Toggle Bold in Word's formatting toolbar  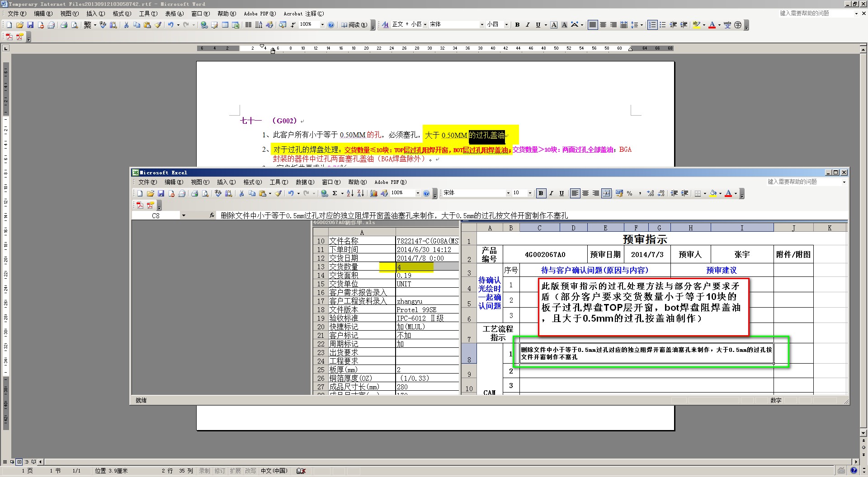click(517, 25)
